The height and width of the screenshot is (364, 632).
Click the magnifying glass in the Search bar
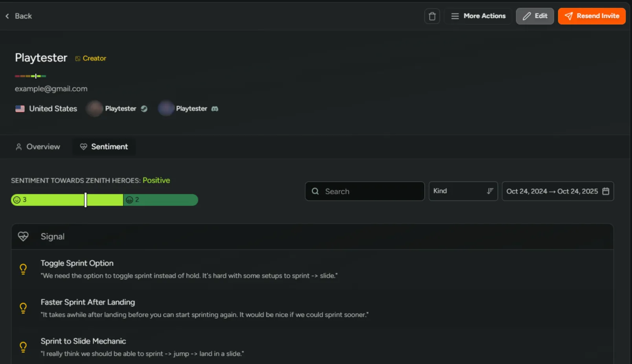pyautogui.click(x=315, y=191)
